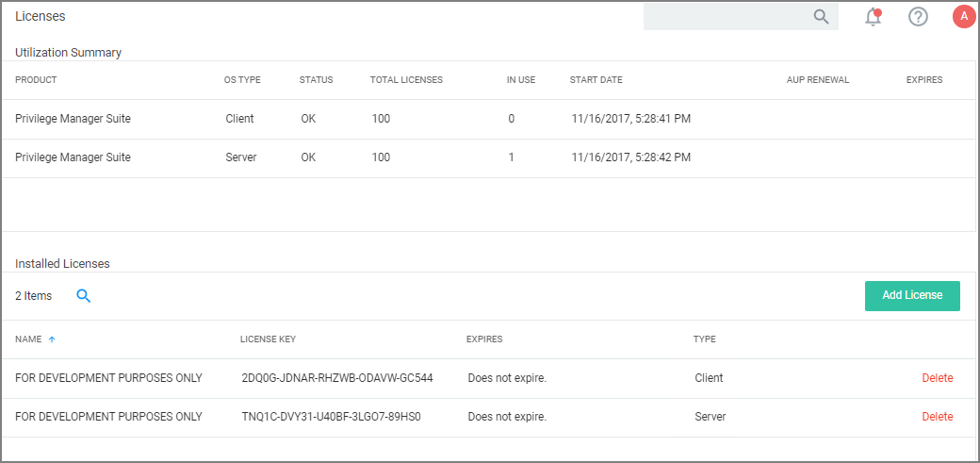The height and width of the screenshot is (463, 980).
Task: Open the help question mark icon
Action: point(918,16)
